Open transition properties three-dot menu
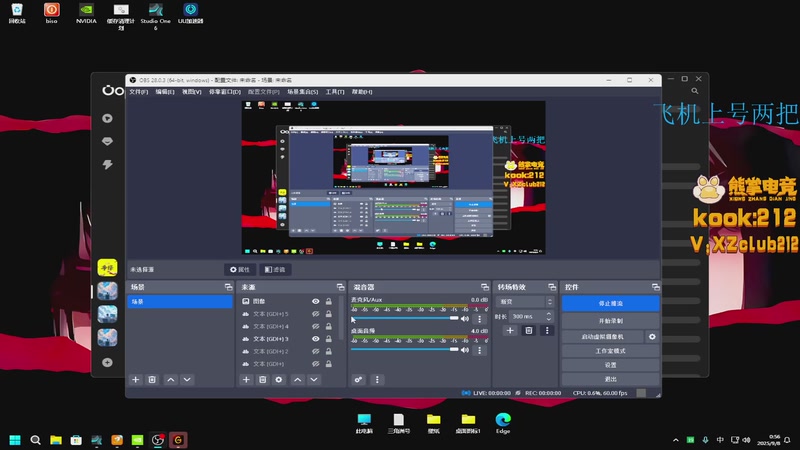 [x=547, y=331]
